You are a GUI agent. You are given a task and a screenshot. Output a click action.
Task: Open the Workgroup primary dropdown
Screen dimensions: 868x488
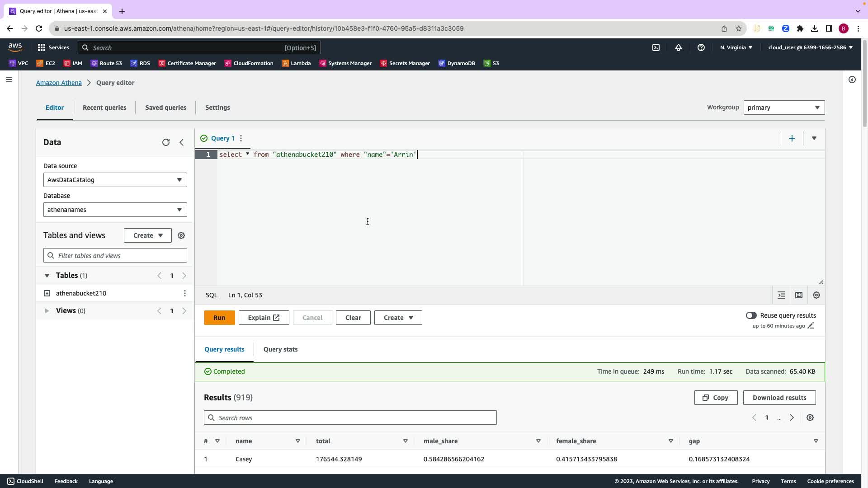click(784, 108)
